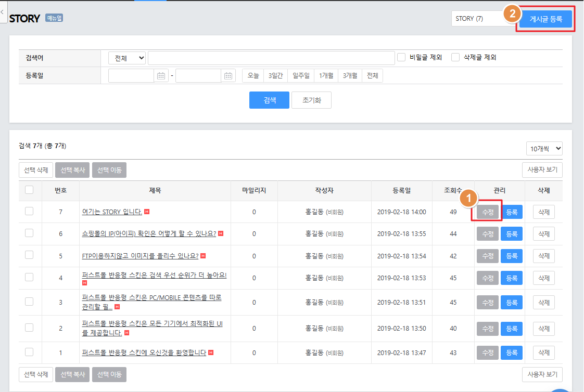Select the 일주일 date range option

coord(301,76)
